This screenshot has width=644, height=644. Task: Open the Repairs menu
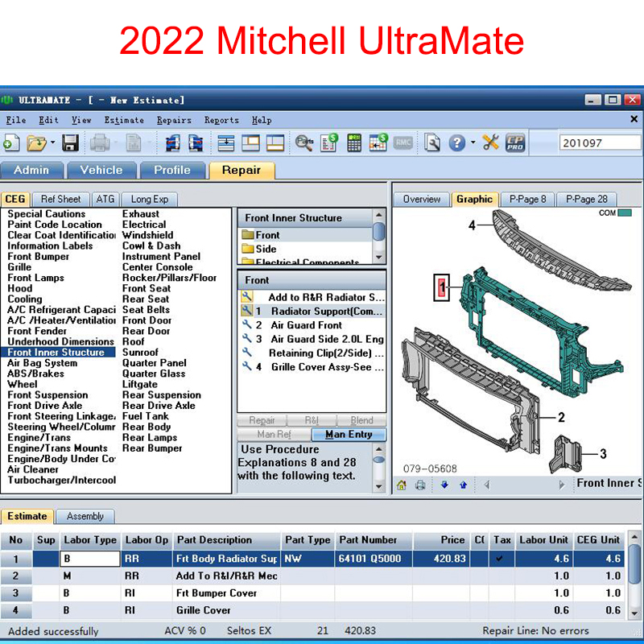coord(174,120)
